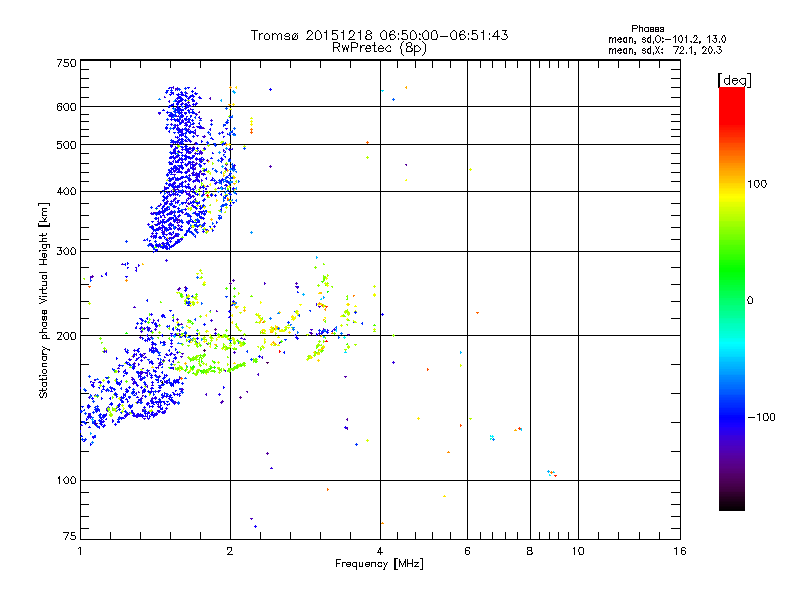Click the colorbar "-100" tick label
Image resolution: width=800 pixels, height=600 pixels.
(x=761, y=417)
